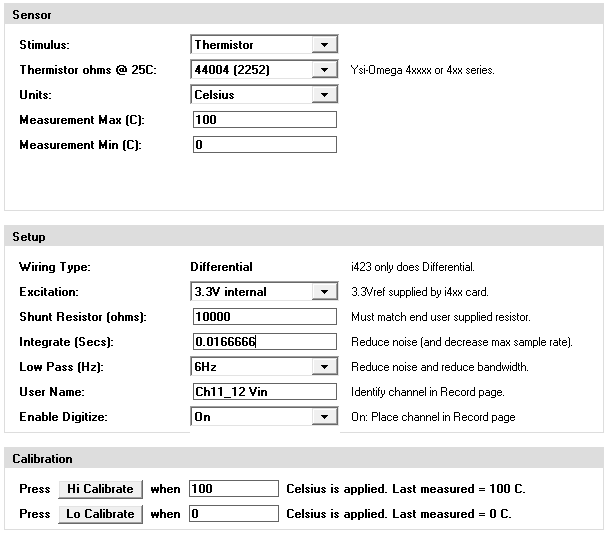The width and height of the screenshot is (609, 533).
Task: Click the Shunt Resistor ohms field
Action: coord(264,317)
